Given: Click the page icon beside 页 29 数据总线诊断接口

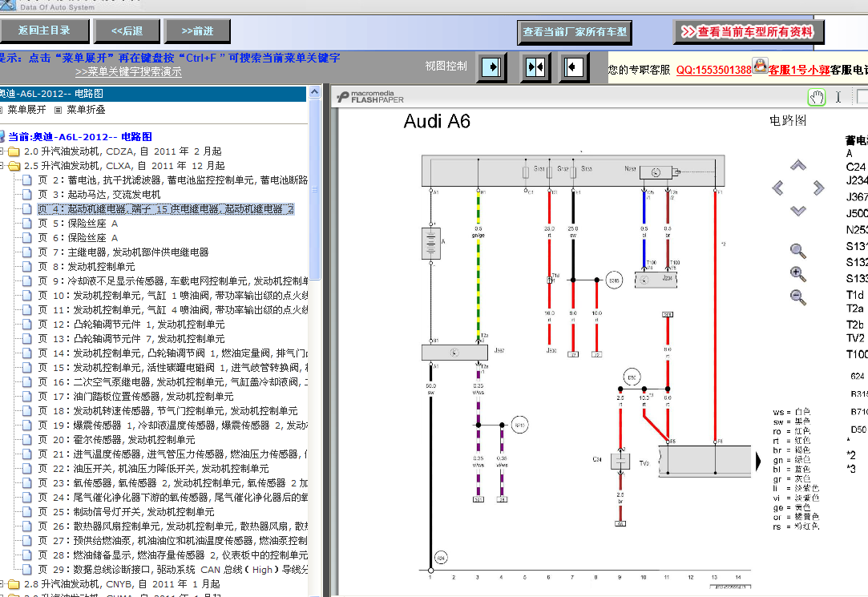Looking at the screenshot, I should pyautogui.click(x=26, y=569).
